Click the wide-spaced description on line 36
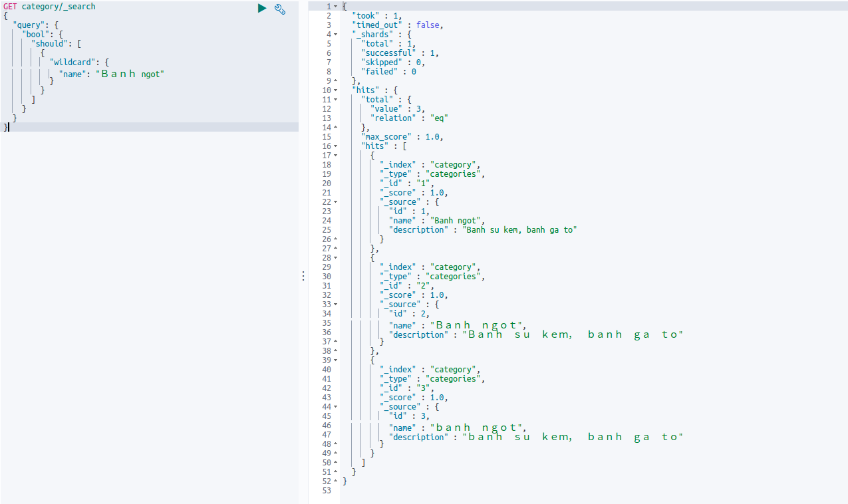The image size is (848, 504). [x=573, y=334]
